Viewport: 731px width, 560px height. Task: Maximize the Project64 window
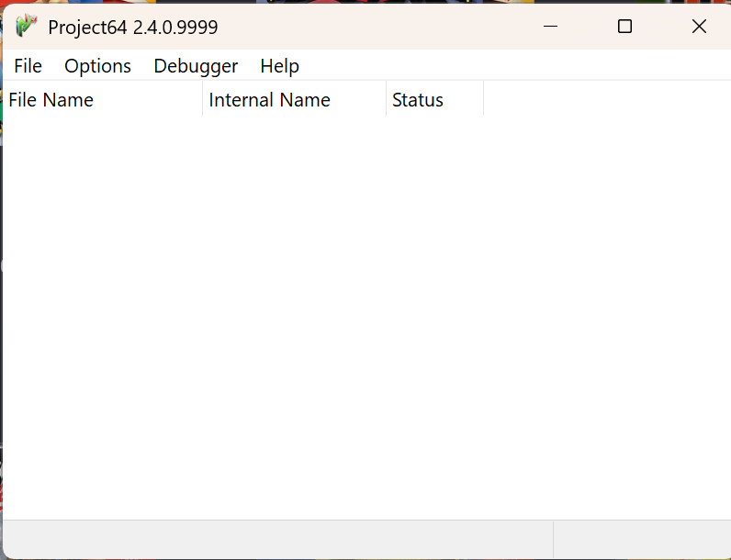pos(624,27)
